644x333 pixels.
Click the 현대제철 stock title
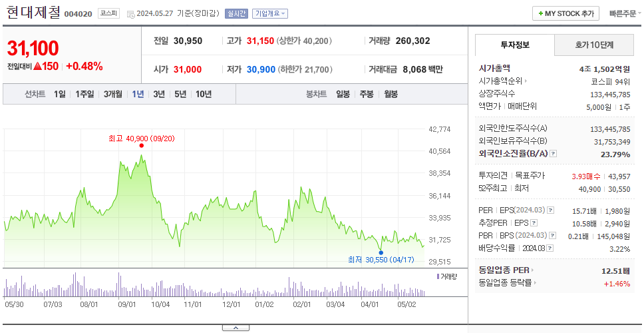[33, 13]
